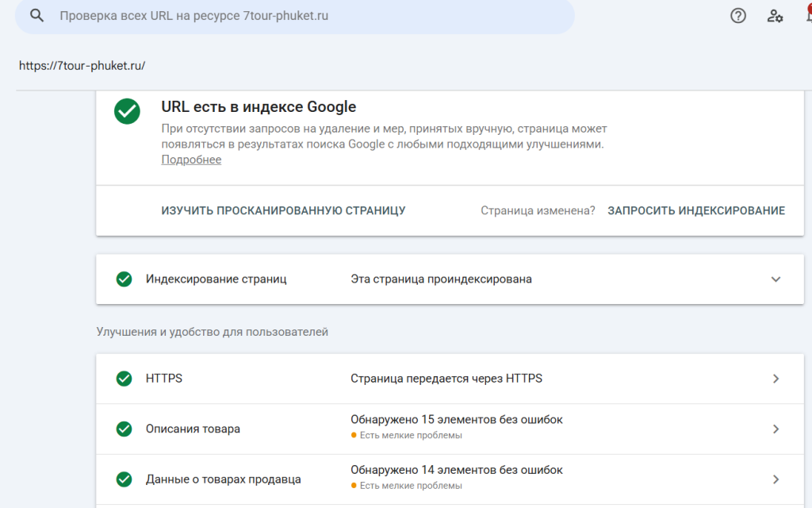The width and height of the screenshot is (812, 508).
Task: Expand the Индексирование страниц section arrow
Action: pos(776,279)
